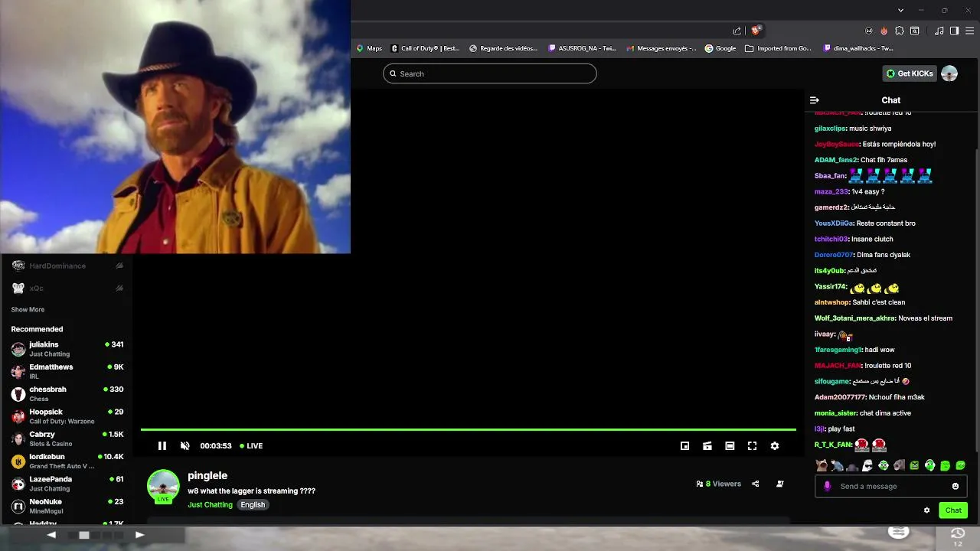Focus the Kick search box

[x=490, y=73]
